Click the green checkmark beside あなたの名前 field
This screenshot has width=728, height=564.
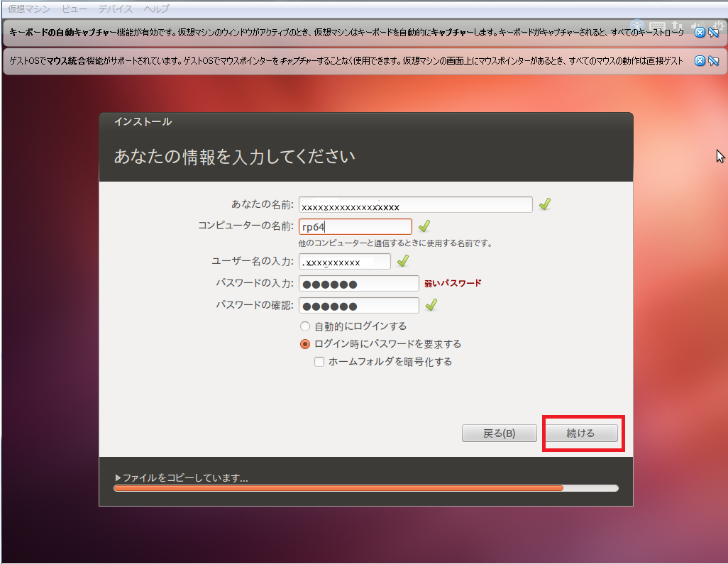click(x=544, y=205)
